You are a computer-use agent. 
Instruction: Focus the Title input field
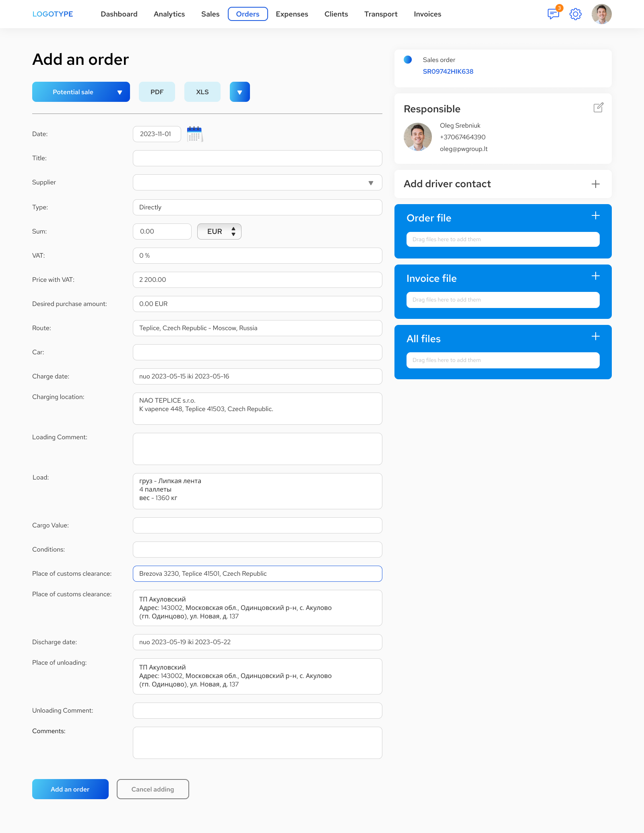[258, 158]
